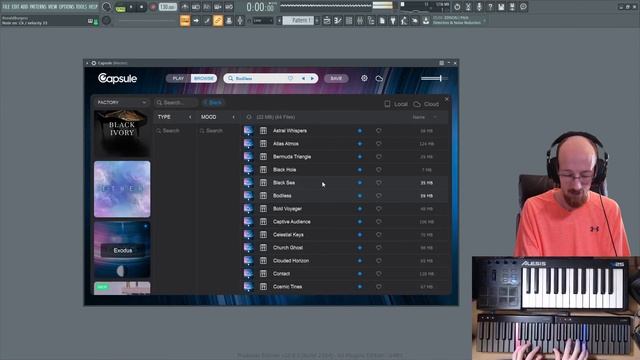Screen dimensions: 640x360
Task: Open the mixer view icon
Action: tap(360, 20)
